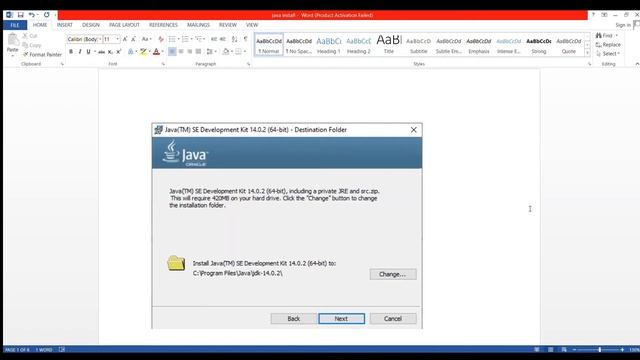Click the superscript icon

tap(119, 52)
